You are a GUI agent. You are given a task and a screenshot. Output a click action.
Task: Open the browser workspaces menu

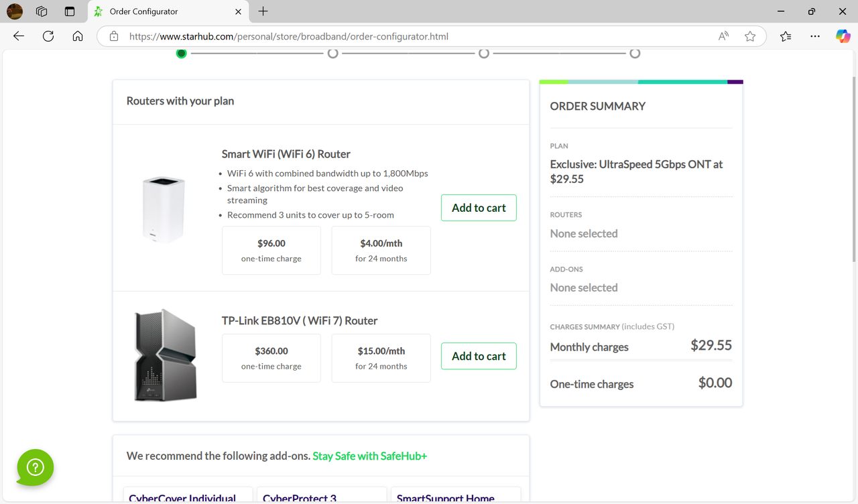coord(41,11)
